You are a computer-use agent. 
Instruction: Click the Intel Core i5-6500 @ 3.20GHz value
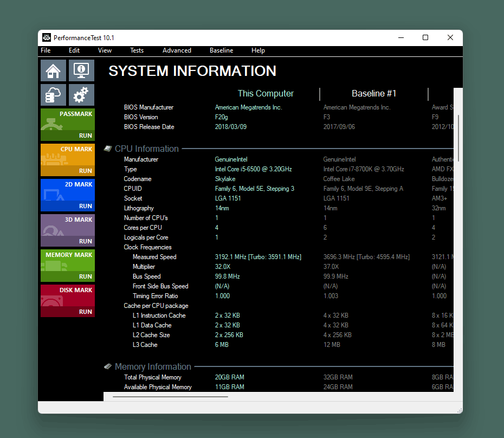[253, 169]
